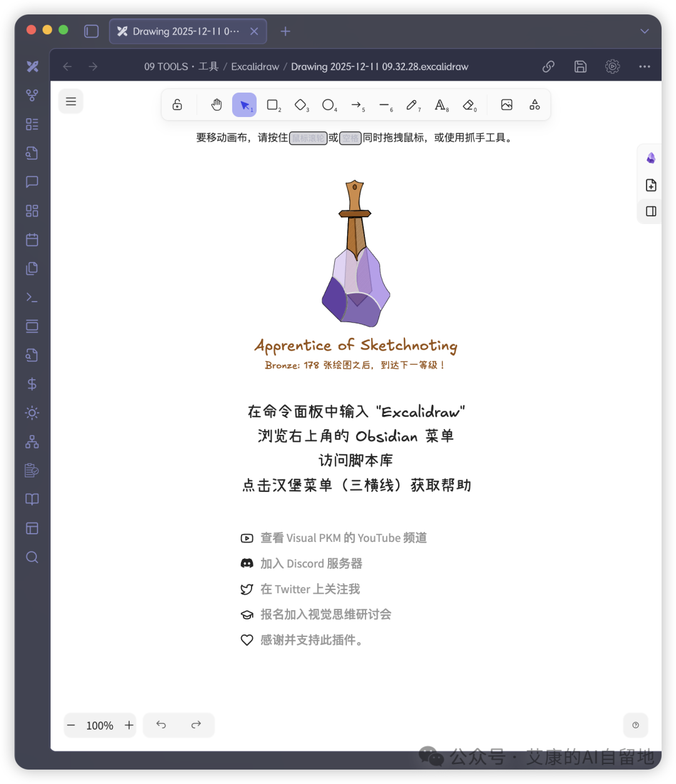Open the calendar ribbon icon
The image size is (676, 784).
[32, 240]
